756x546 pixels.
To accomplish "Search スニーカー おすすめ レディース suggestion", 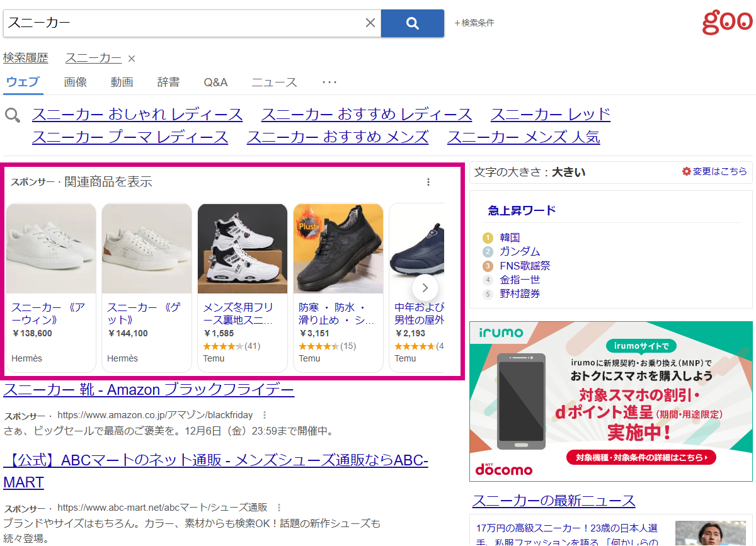I will tap(367, 115).
